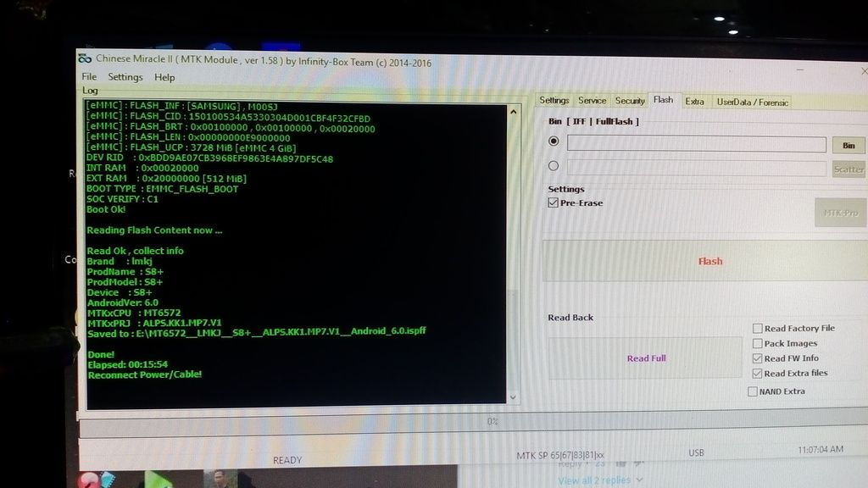This screenshot has height=488, width=868.
Task: Click the Bin file path field
Action: pyautogui.click(x=696, y=145)
